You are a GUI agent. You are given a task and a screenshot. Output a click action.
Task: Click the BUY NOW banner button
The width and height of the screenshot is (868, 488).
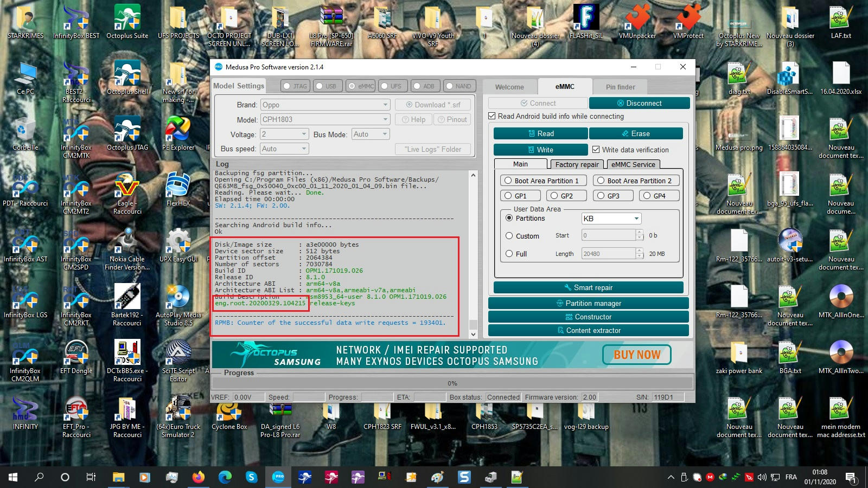point(636,355)
